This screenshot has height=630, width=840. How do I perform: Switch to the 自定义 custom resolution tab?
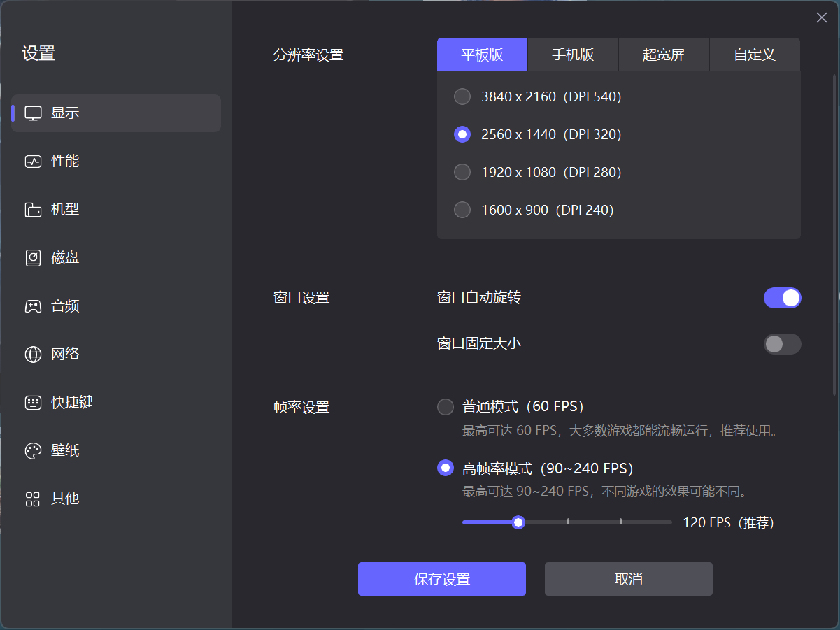[x=755, y=54]
